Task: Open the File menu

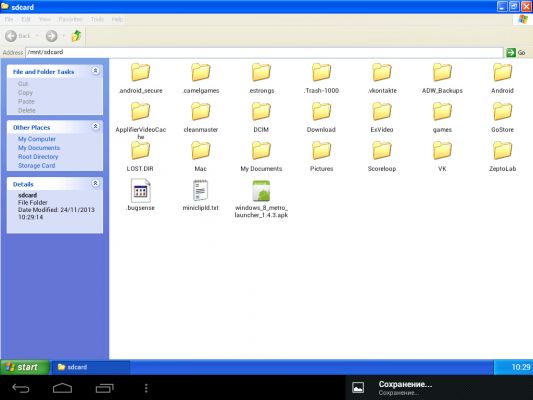Action: (x=9, y=19)
